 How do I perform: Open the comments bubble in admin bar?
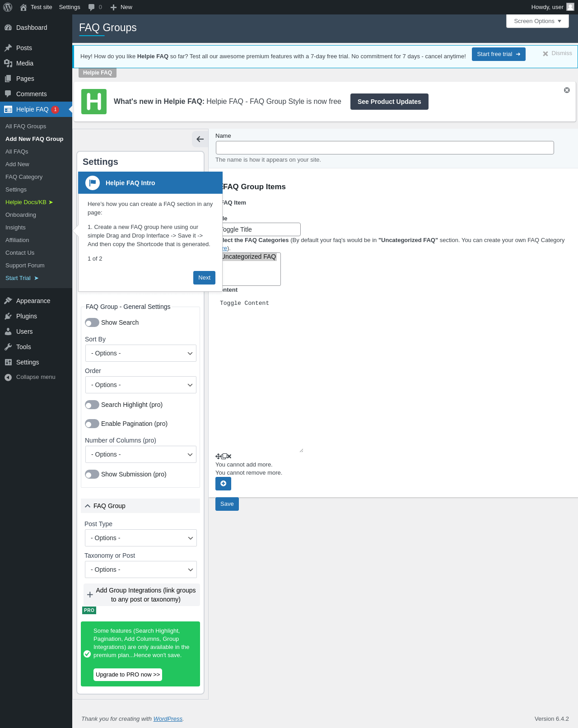[x=92, y=7]
